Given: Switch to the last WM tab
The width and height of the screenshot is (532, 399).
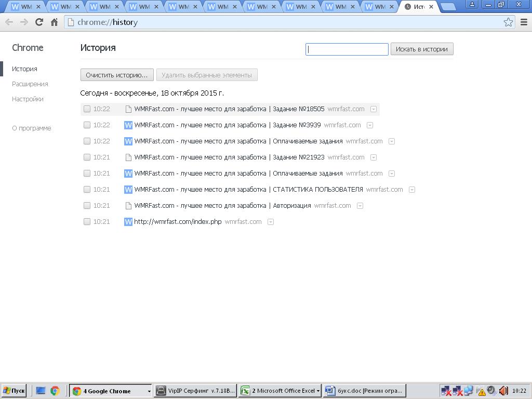Looking at the screenshot, I should pos(379,6).
